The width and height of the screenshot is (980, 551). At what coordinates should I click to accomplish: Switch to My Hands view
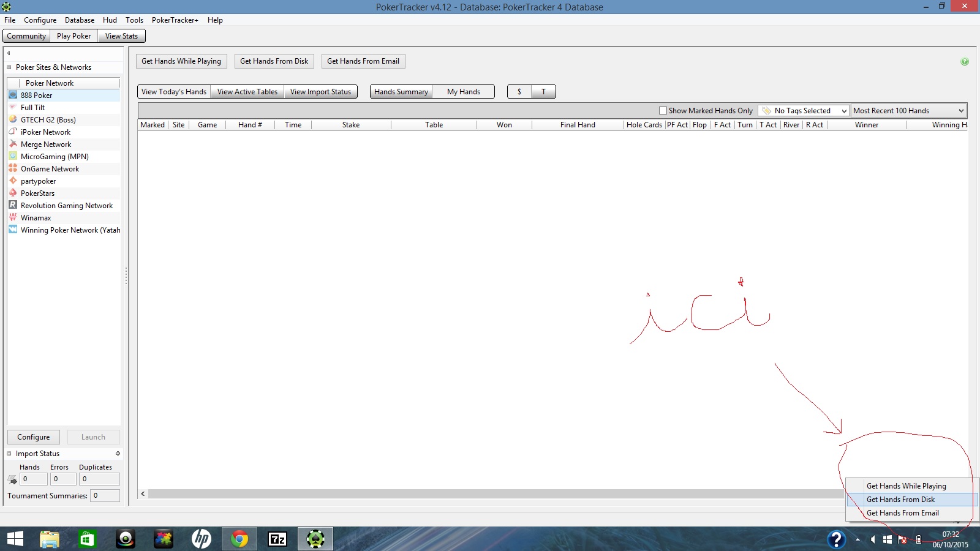(x=464, y=92)
